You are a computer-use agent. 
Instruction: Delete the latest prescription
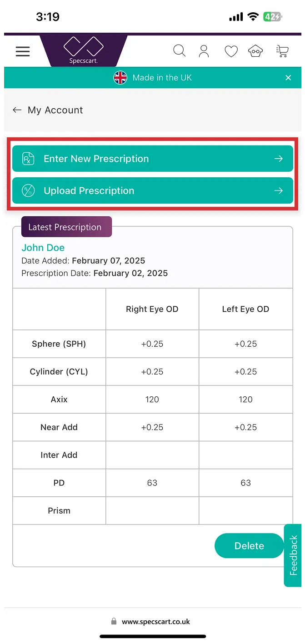249,545
